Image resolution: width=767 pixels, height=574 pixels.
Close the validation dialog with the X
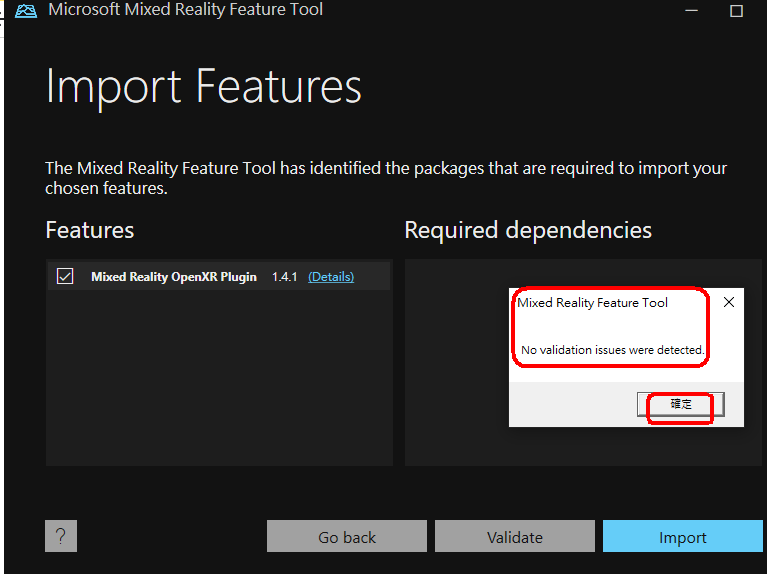coord(729,302)
